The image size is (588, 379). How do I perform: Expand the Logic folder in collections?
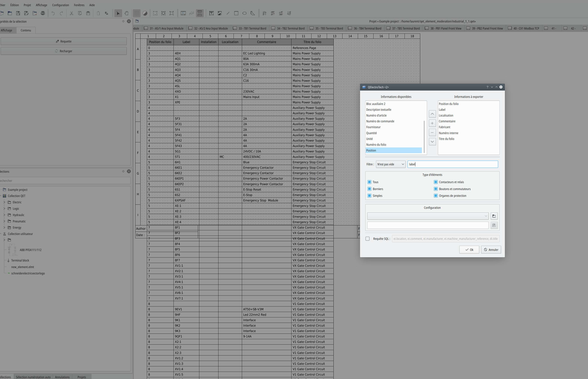[x=4, y=209]
